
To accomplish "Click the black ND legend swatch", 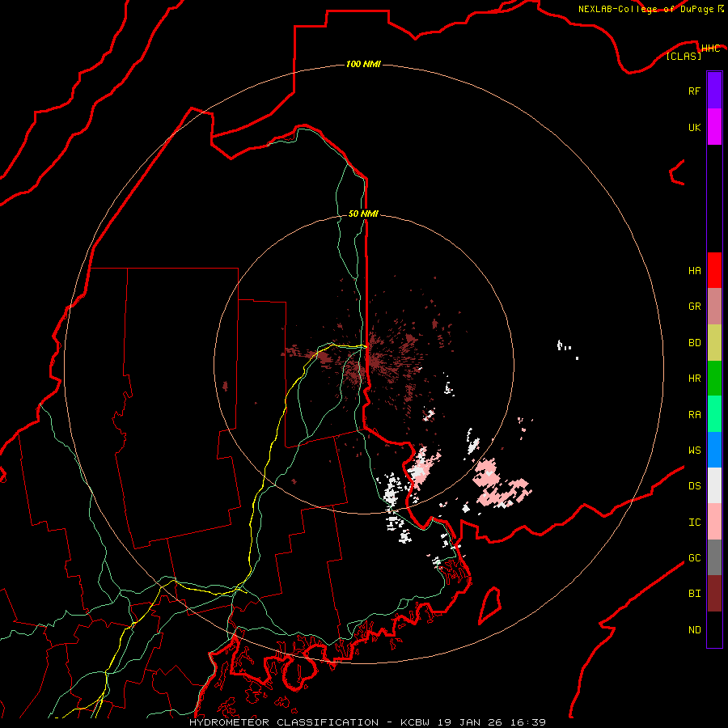I will (714, 629).
